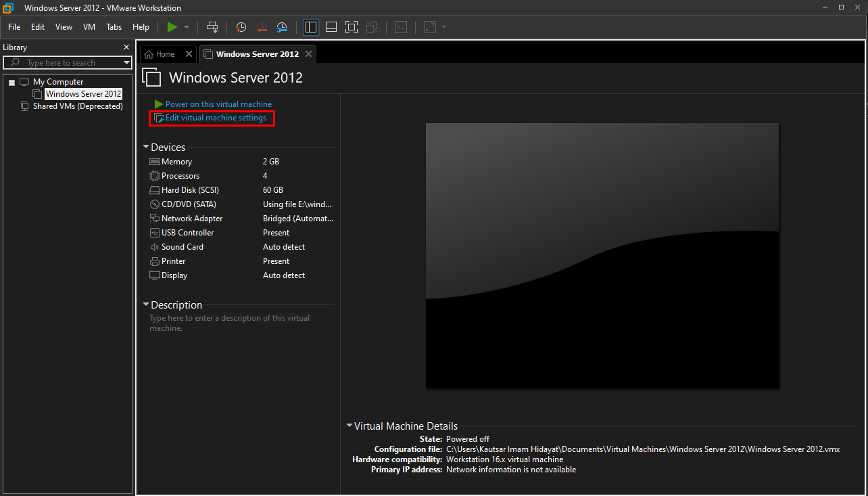The image size is (868, 496).
Task: Toggle the Library panel visibility icon
Action: click(310, 27)
